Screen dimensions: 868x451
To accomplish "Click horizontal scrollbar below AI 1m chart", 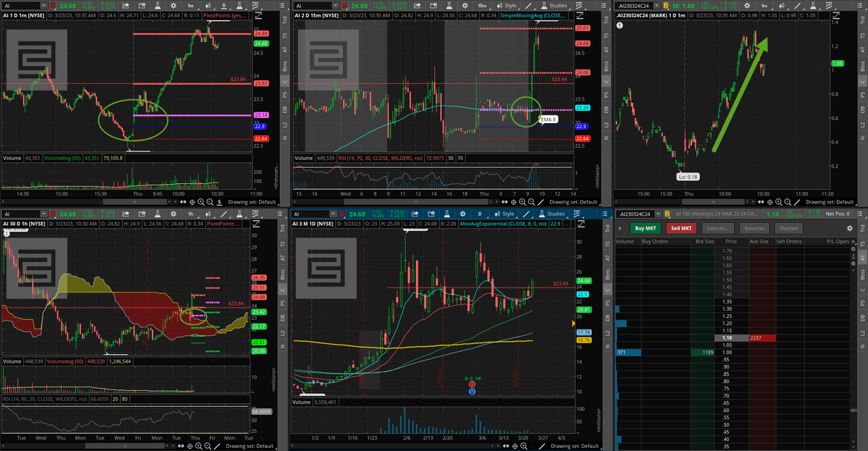I will point(135,202).
